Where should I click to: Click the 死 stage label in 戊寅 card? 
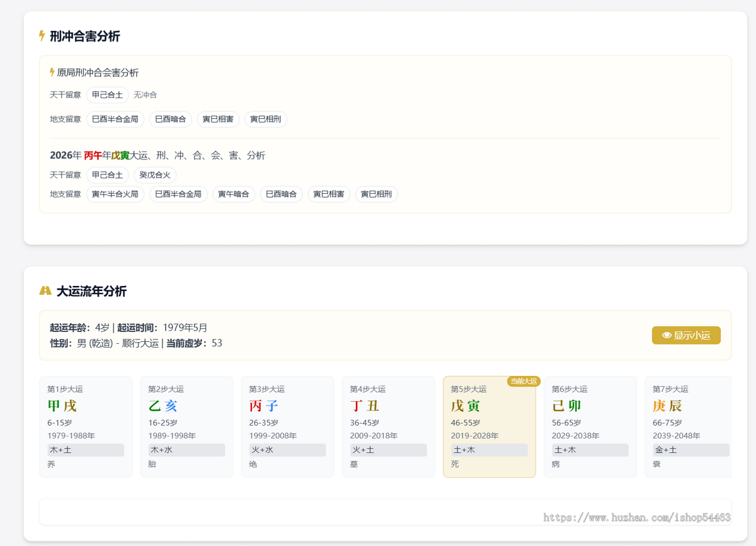tap(455, 464)
